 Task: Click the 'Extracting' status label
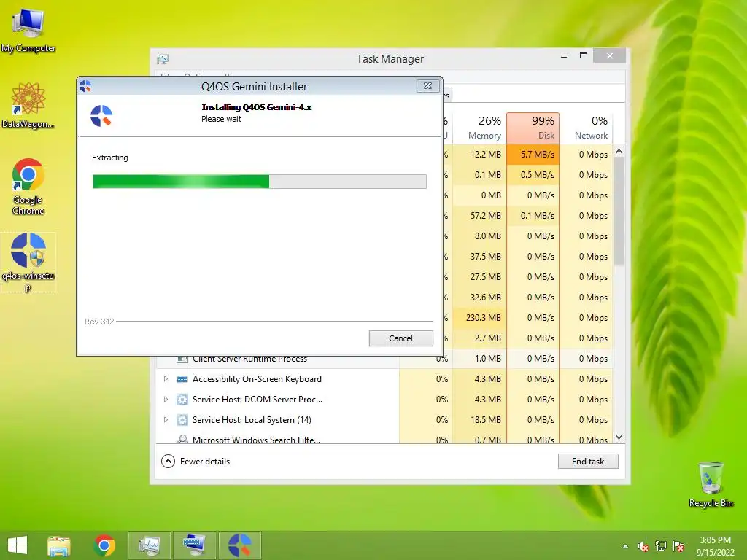pos(110,157)
